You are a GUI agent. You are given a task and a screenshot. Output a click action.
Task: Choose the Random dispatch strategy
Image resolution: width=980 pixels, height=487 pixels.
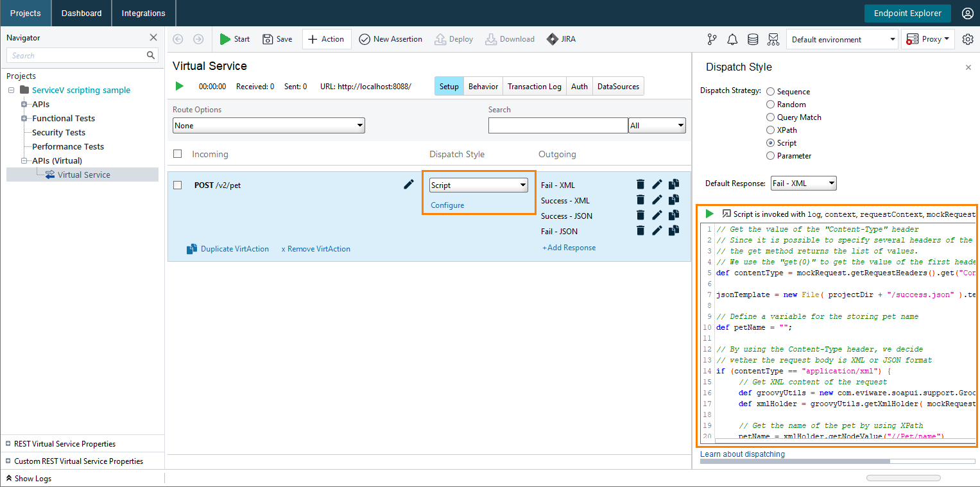pyautogui.click(x=770, y=104)
